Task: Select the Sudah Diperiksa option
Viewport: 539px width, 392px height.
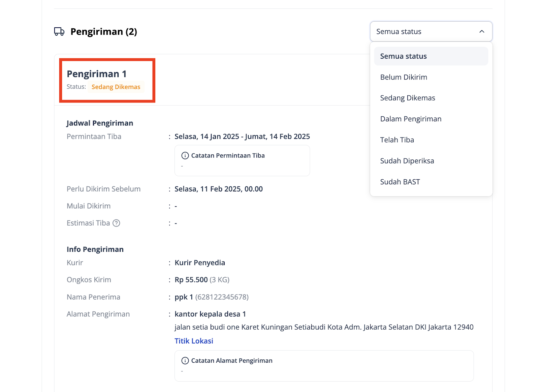Action: coord(431,161)
